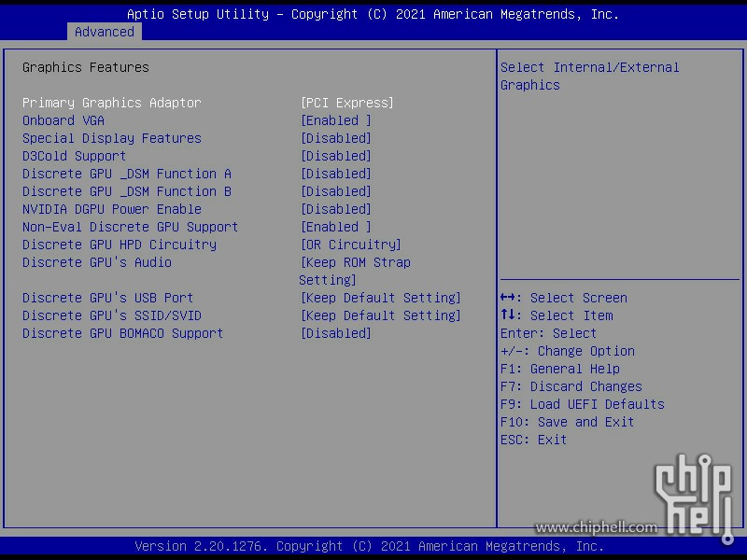Image resolution: width=747 pixels, height=560 pixels.
Task: Open the Advanced tab
Action: point(105,32)
